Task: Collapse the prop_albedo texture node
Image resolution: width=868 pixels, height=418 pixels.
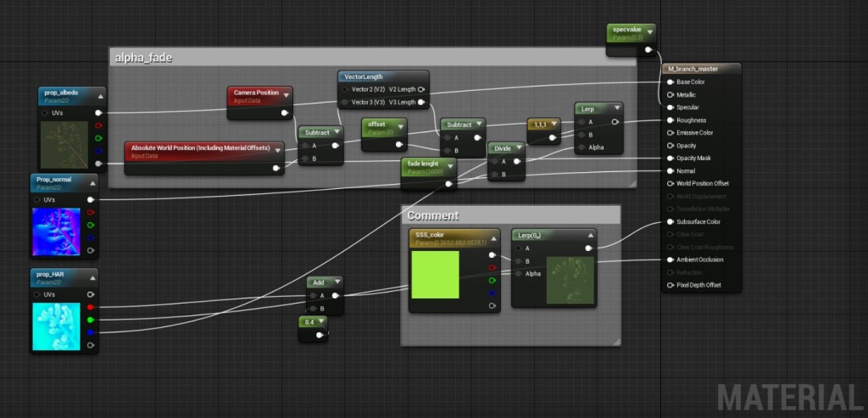Action: (100, 97)
